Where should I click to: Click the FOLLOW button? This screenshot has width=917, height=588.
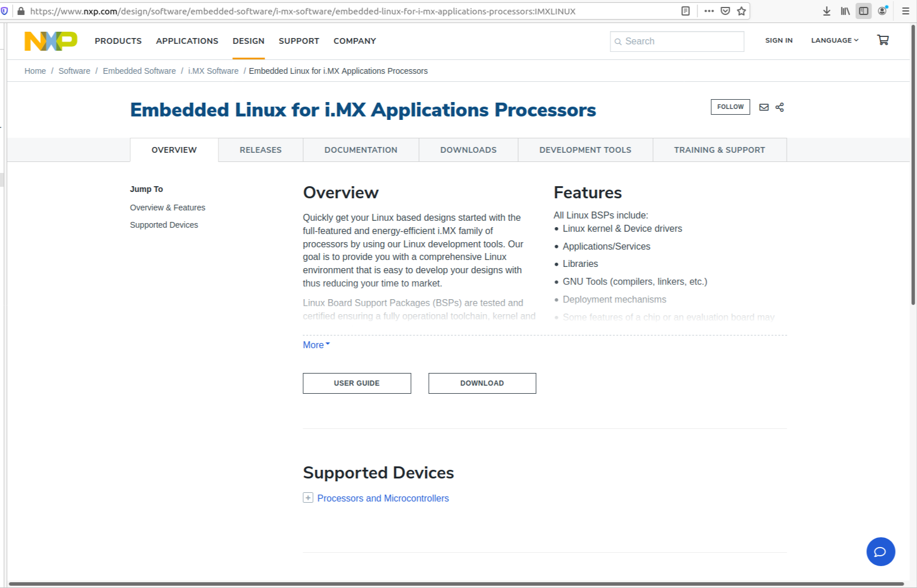click(730, 107)
